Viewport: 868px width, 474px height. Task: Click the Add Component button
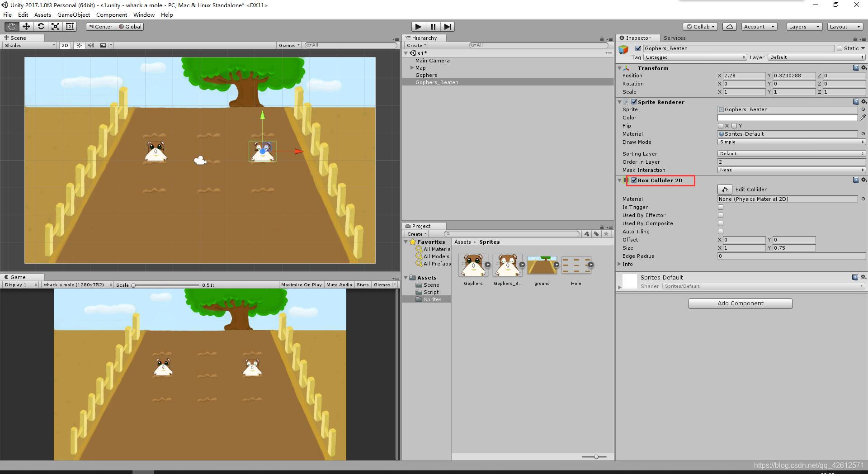(x=740, y=303)
